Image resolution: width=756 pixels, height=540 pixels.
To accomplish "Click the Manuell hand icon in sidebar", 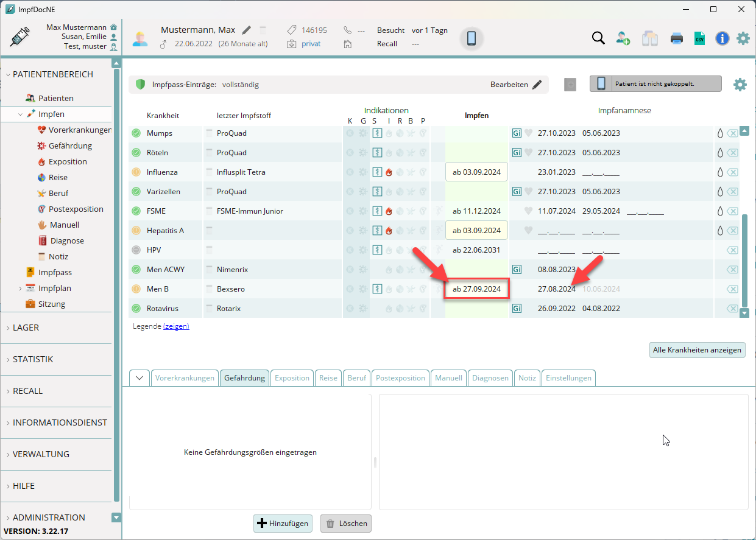I will pyautogui.click(x=43, y=225).
